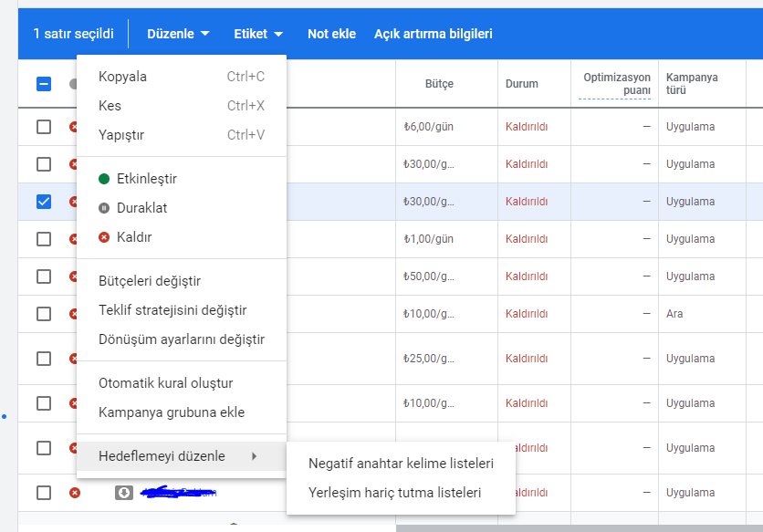Open Açık artırma bilgileri
This screenshot has height=532, width=763.
click(434, 34)
